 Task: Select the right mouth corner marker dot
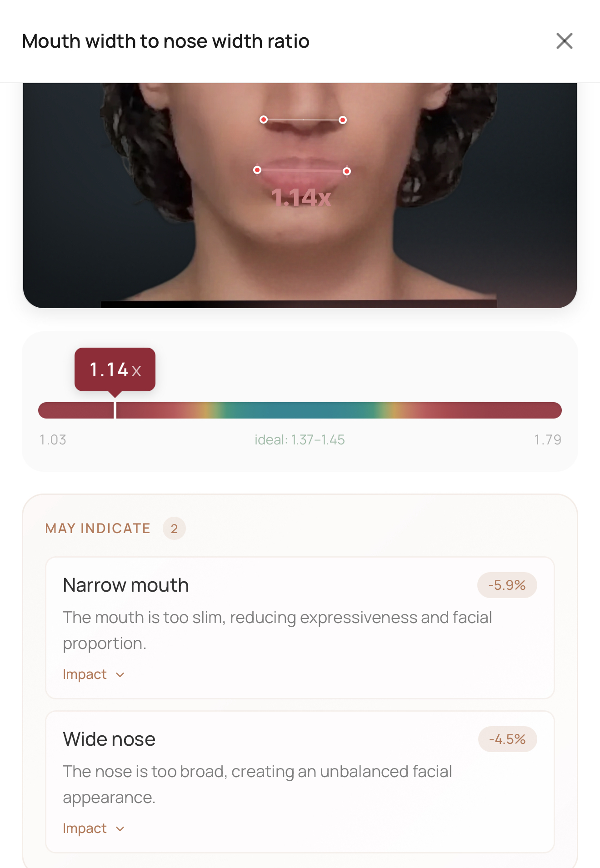(x=347, y=171)
